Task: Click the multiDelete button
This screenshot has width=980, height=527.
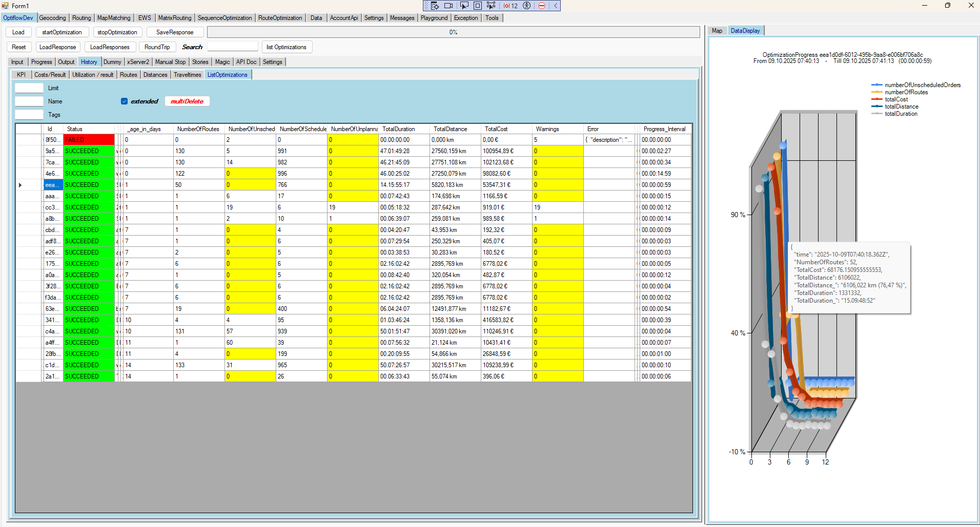Action: coord(187,101)
